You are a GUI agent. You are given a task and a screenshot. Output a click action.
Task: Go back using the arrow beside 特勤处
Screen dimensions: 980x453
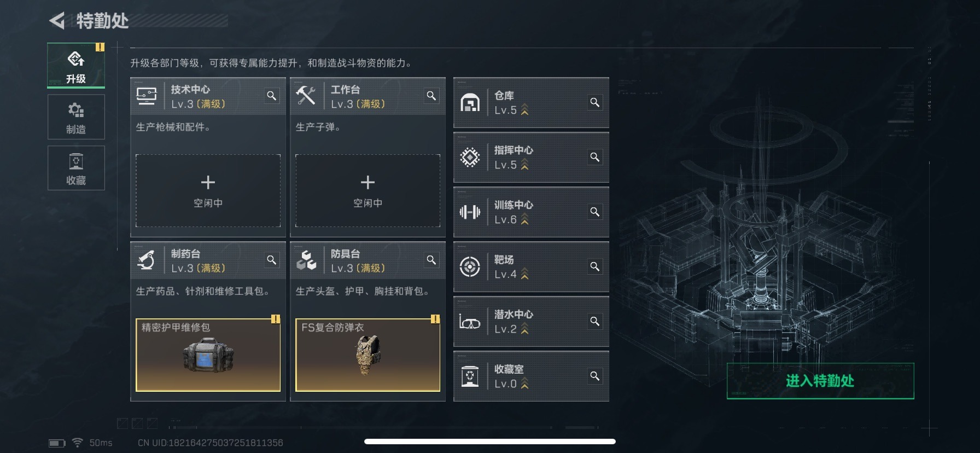pyautogui.click(x=57, y=21)
